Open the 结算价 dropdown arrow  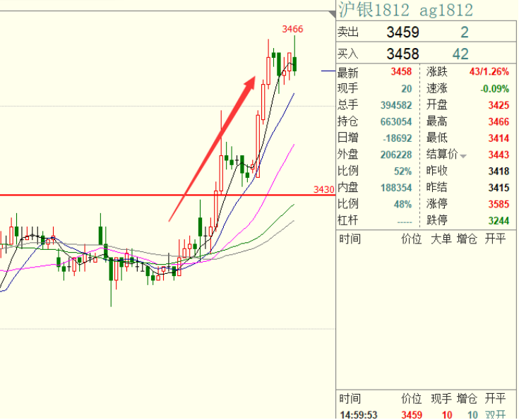pyautogui.click(x=463, y=156)
